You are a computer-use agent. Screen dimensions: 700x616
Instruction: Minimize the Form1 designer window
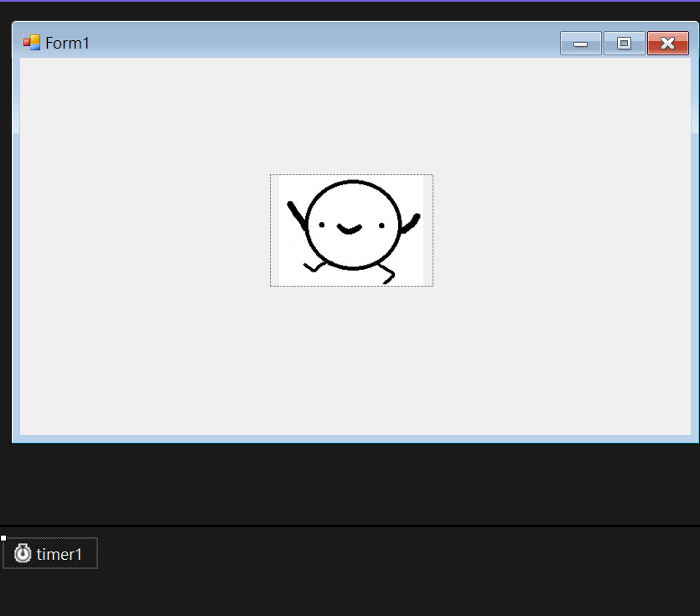click(580, 44)
